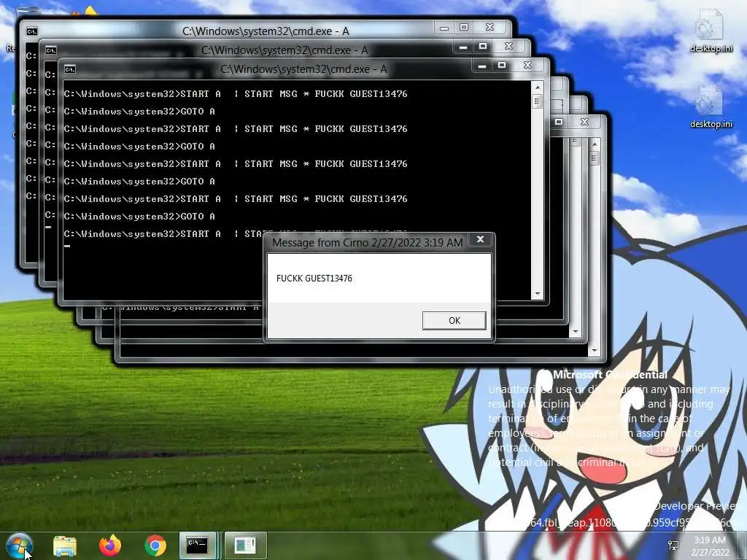Select the upper desktop.ini desktop icon
Image resolution: width=747 pixels, height=560 pixels.
[x=711, y=31]
